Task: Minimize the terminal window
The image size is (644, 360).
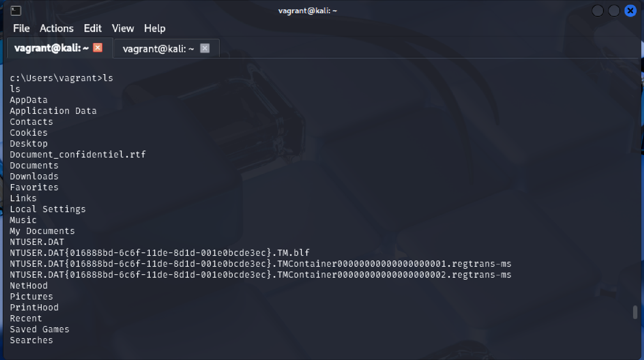Action: 597,11
